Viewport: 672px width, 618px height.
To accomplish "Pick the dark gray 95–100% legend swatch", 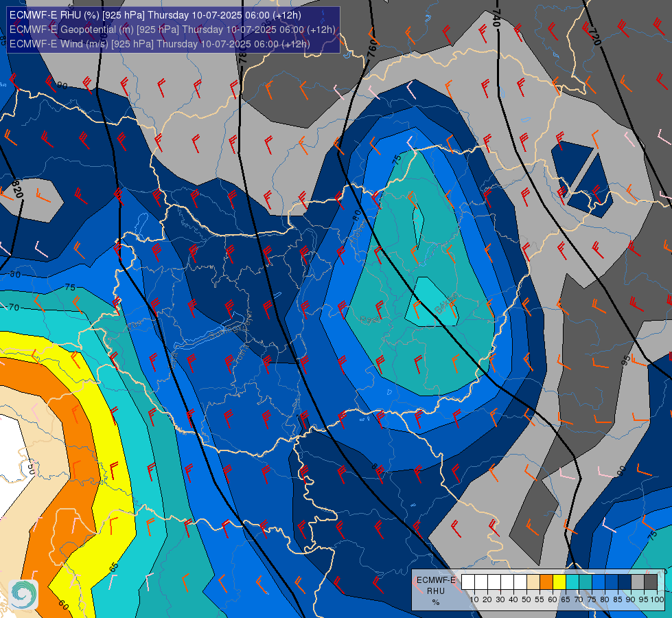I will (651, 582).
